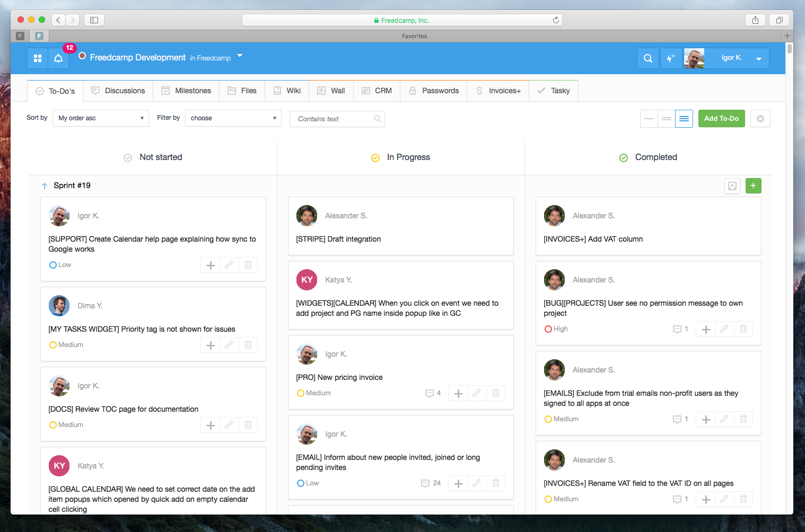The height and width of the screenshot is (532, 805).
Task: Edit the MY TASKS WIDGET task
Action: tap(229, 345)
